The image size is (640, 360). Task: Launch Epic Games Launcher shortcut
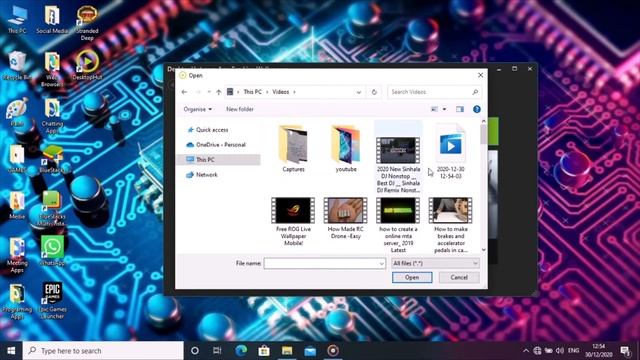point(52,301)
